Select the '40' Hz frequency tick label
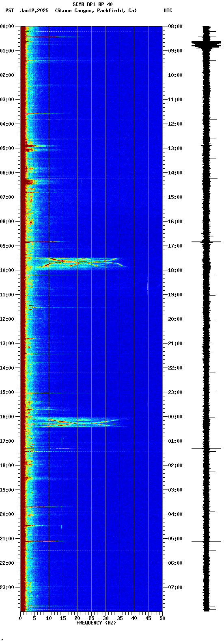 tap(134, 618)
